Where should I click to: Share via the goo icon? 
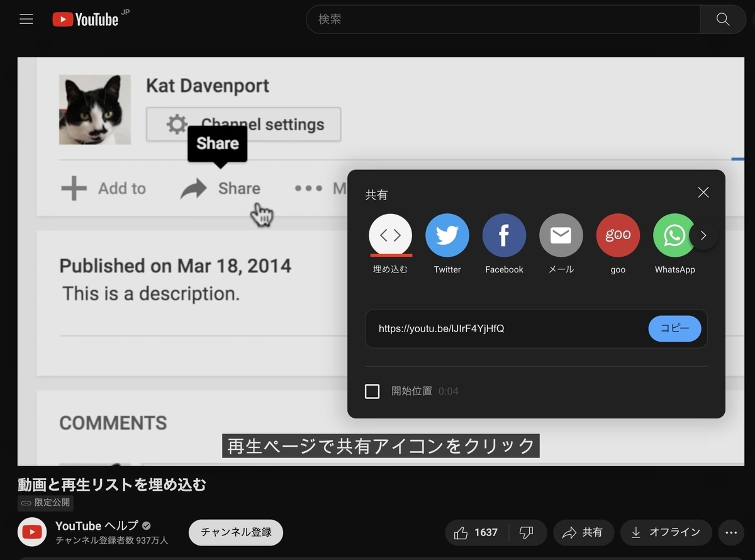[x=618, y=235]
